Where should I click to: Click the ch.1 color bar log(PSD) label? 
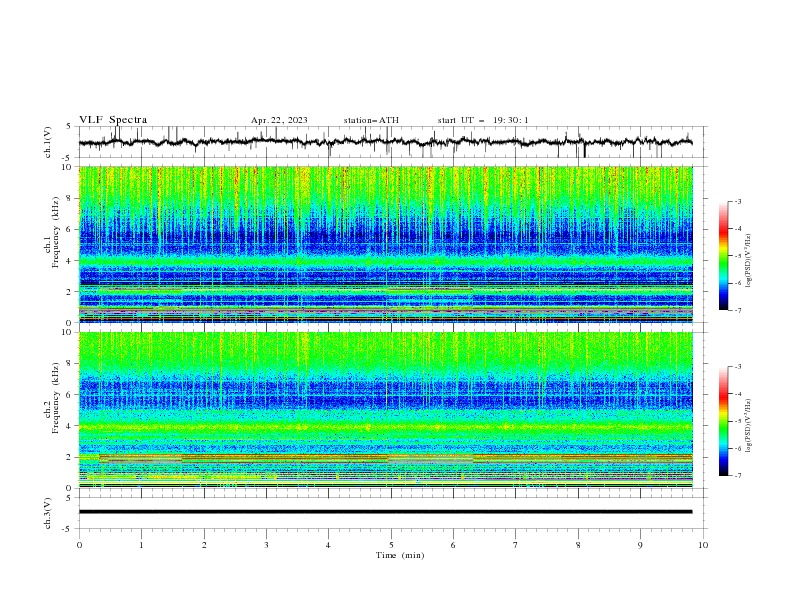click(749, 261)
